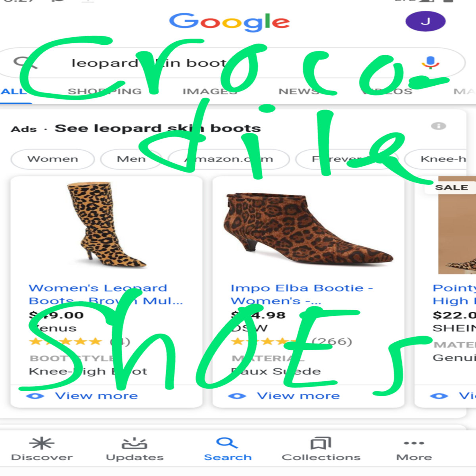Tap the magnifier icon in search box
The width and height of the screenshot is (476, 476).
click(x=25, y=62)
